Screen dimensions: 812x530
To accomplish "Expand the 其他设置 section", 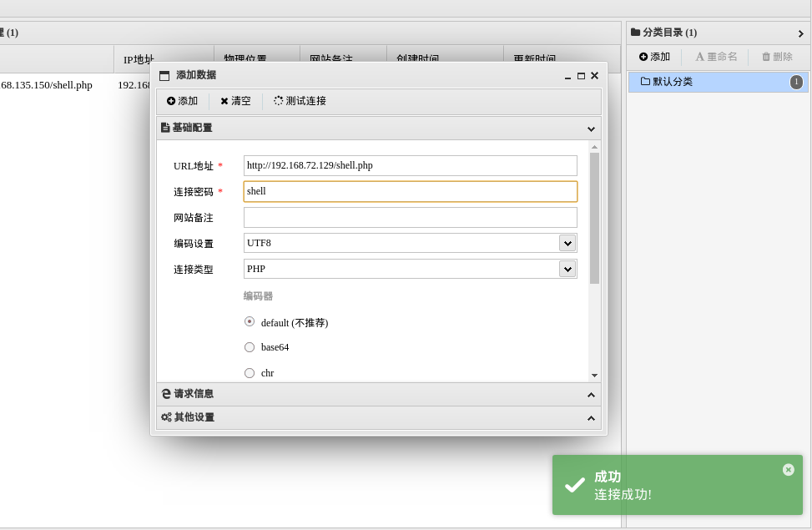I will [379, 417].
